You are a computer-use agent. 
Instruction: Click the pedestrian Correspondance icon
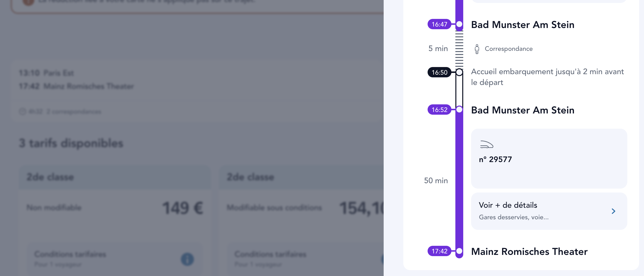477,49
